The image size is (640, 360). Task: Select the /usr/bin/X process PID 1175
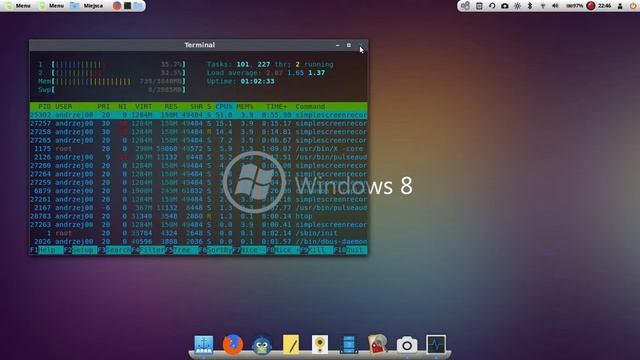click(198, 149)
